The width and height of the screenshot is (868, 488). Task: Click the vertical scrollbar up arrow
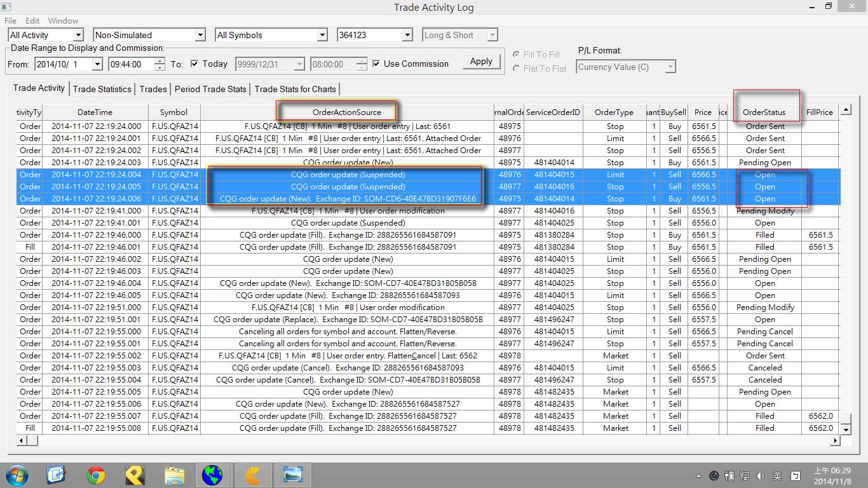pyautogui.click(x=846, y=110)
